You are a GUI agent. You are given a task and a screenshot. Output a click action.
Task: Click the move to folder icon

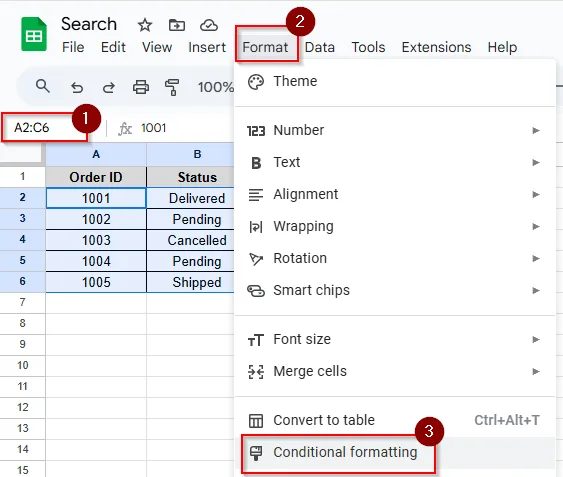tap(177, 25)
